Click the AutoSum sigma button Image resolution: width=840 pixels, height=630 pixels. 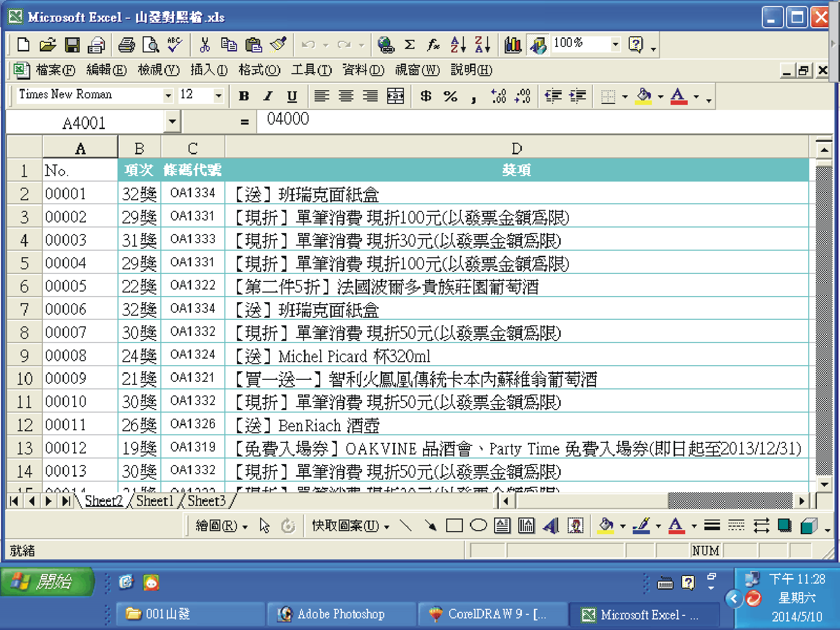click(x=410, y=45)
